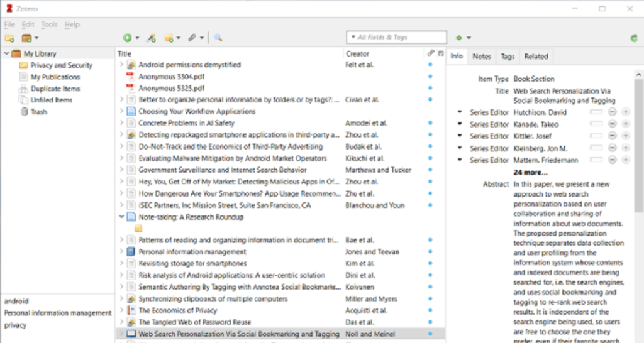Open the New Note icon menu

[x=170, y=38]
